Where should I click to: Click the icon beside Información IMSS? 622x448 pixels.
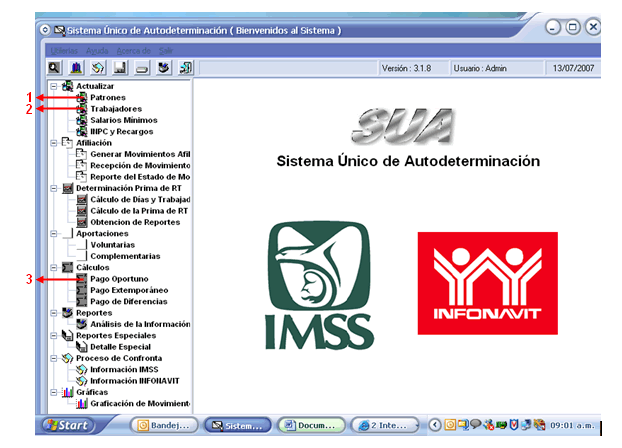click(82, 369)
